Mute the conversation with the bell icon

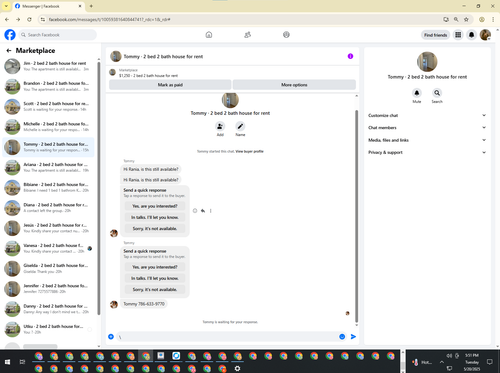417,93
